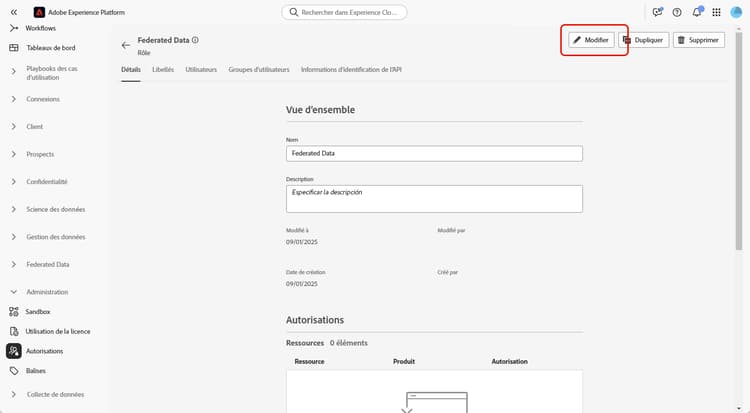The width and height of the screenshot is (750, 413).
Task: Click the vertical scrollbar on the right edge
Action: (739, 142)
